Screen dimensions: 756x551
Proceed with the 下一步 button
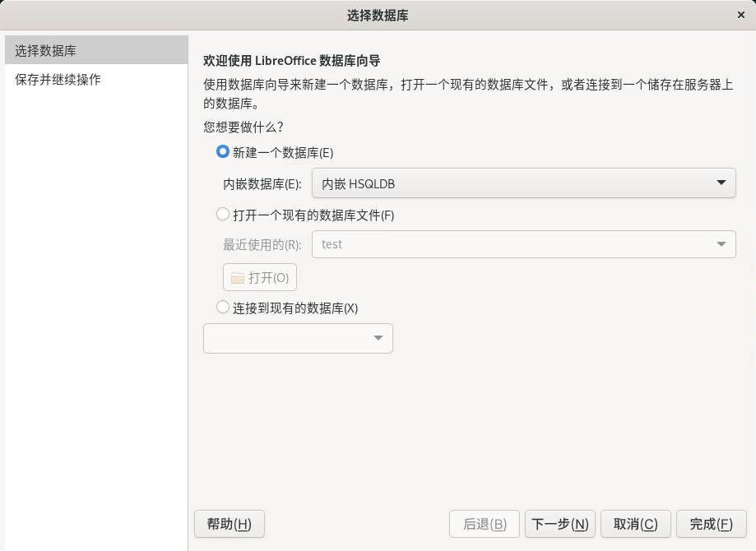559,524
